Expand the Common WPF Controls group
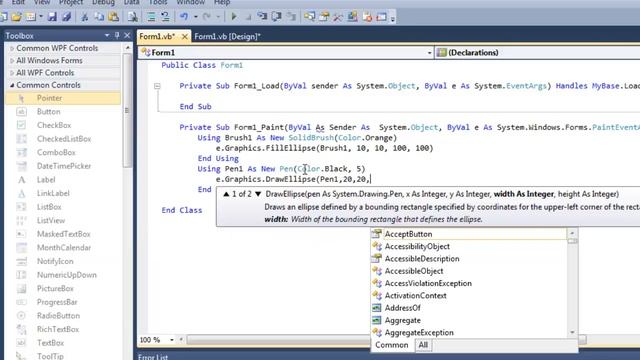 (12, 49)
